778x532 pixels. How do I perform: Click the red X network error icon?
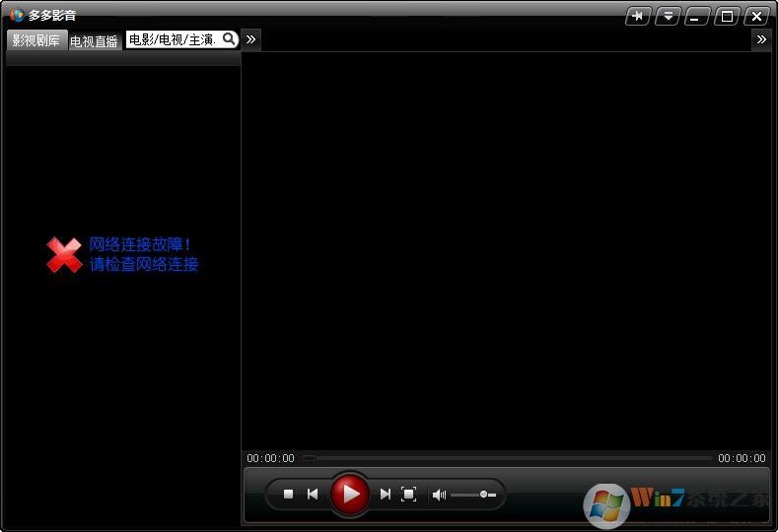(64, 254)
